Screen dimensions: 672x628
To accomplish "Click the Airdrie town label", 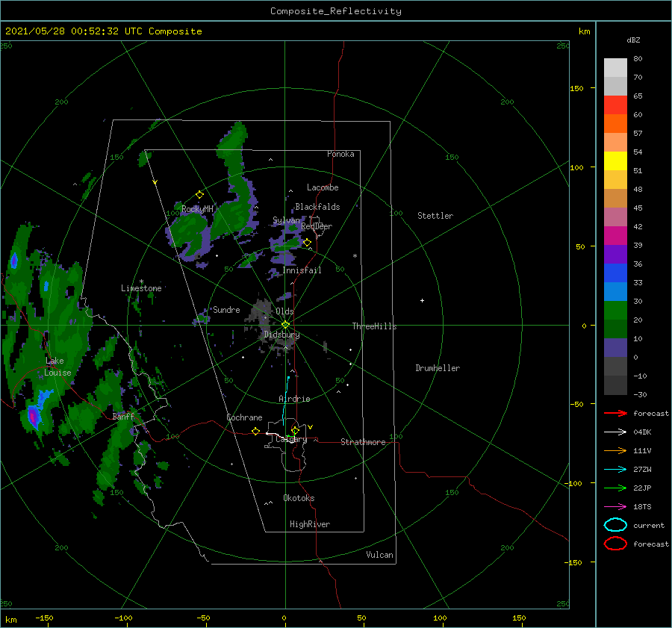I will point(294,399).
